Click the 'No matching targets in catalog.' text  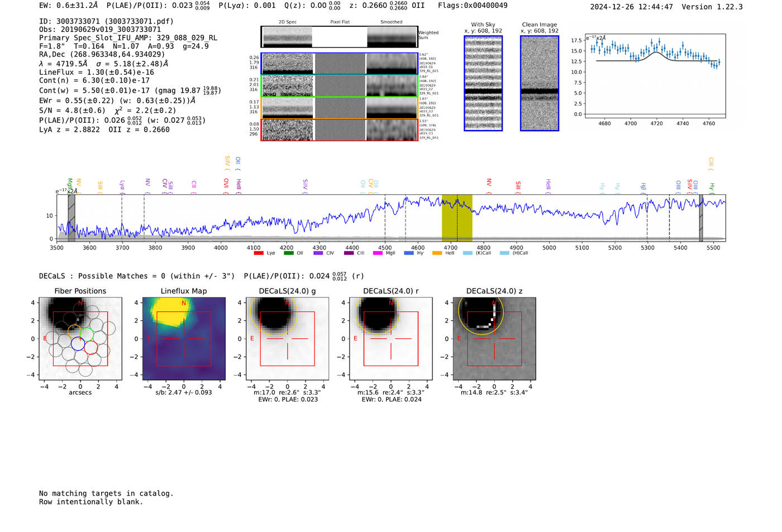[x=106, y=493]
